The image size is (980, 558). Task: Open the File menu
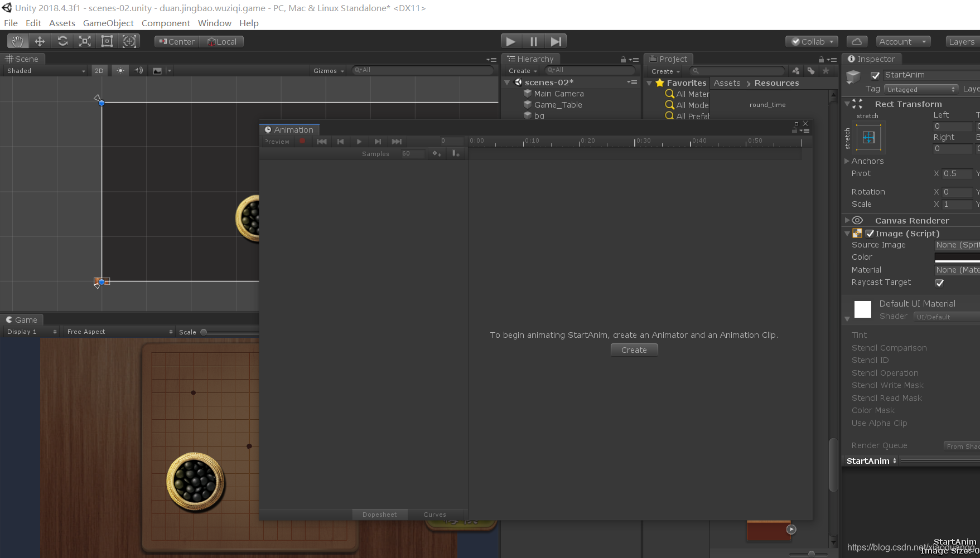click(x=11, y=23)
